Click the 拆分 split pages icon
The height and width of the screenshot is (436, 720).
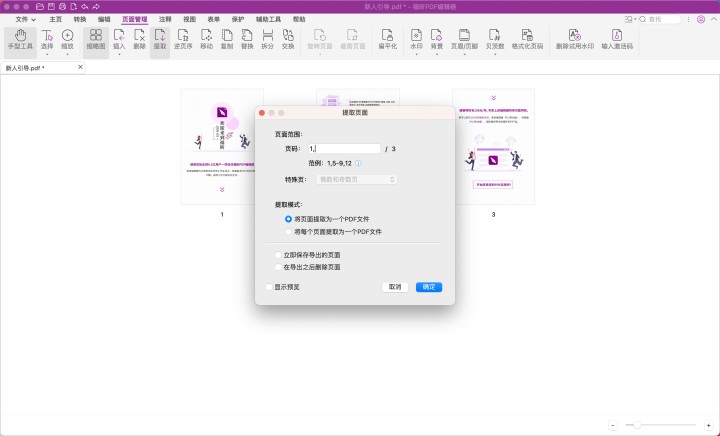click(267, 40)
